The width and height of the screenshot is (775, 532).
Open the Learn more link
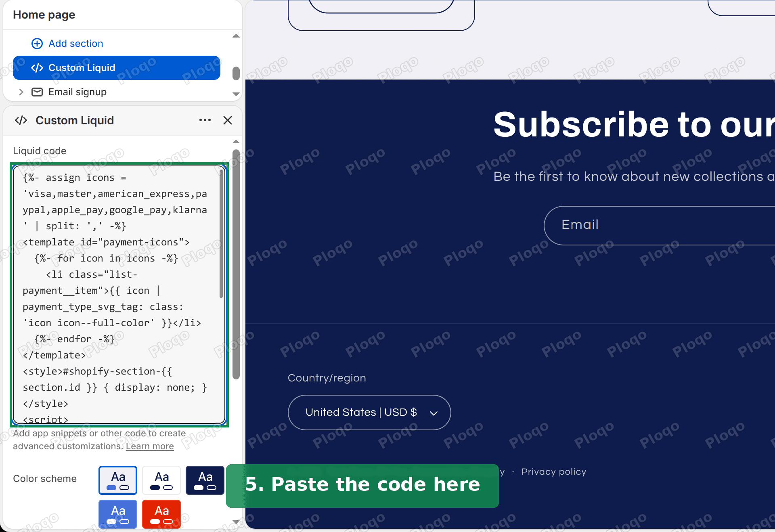150,446
